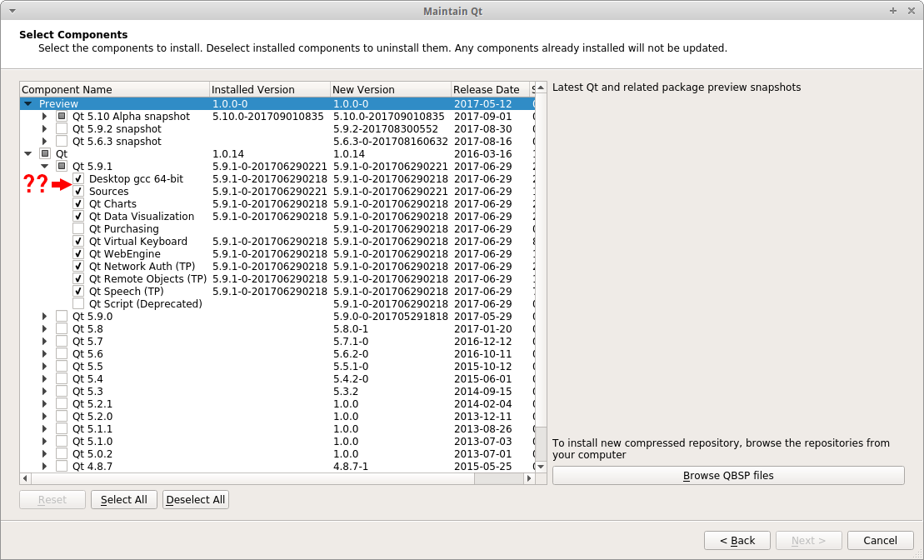Check the Qt 5.0.2 checkbox
Image resolution: width=924 pixels, height=560 pixels.
[x=62, y=454]
